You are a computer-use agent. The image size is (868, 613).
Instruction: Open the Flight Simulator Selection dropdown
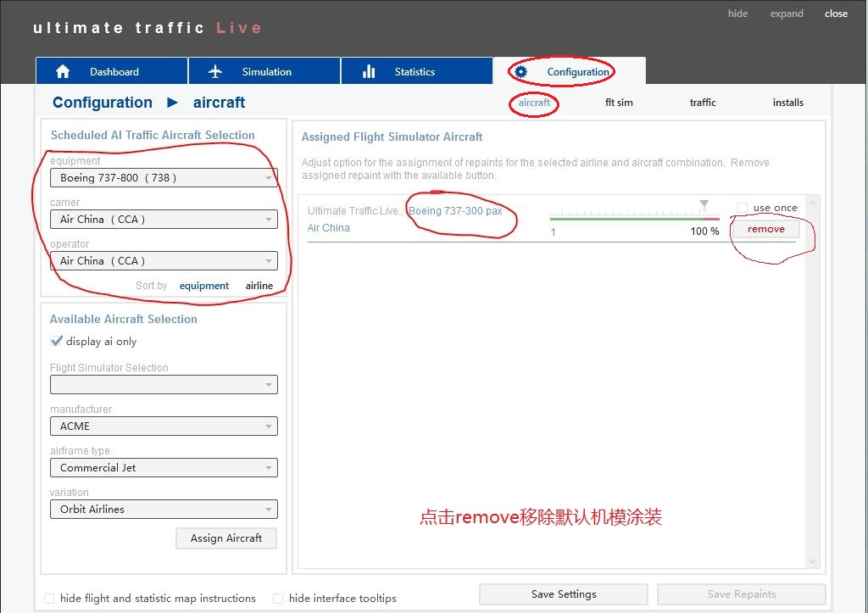[x=164, y=384]
